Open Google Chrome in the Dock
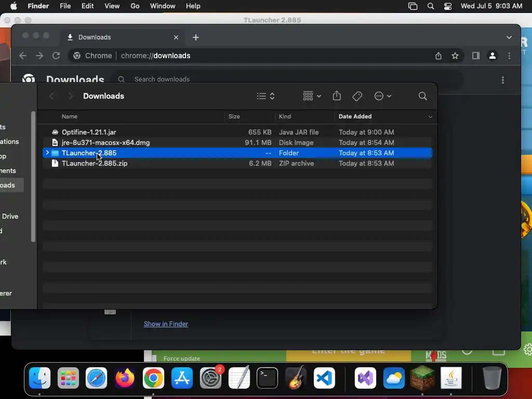Viewport: 532px width, 399px height. point(153,378)
